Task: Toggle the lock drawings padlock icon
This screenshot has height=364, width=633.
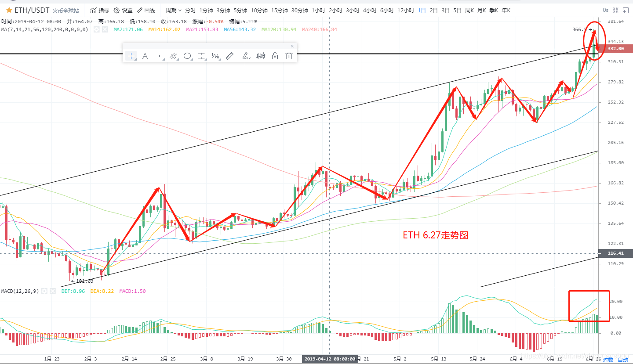Action: click(x=275, y=56)
